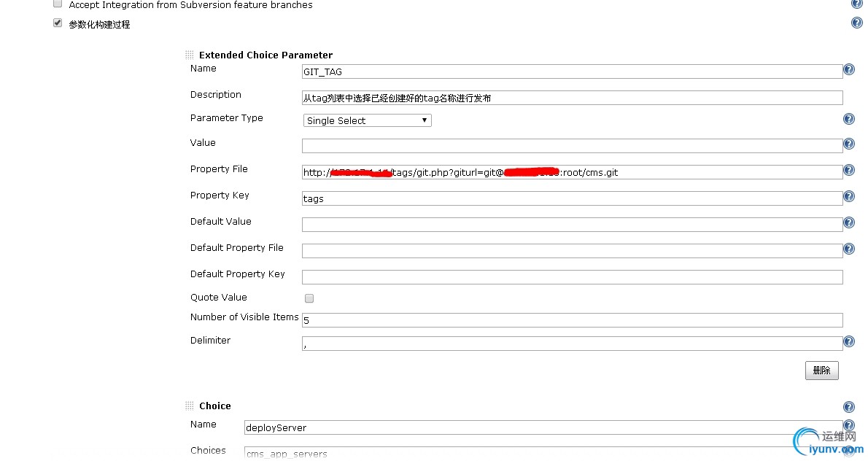Click the Property Key field containing tags
868x461 pixels.
(572, 198)
